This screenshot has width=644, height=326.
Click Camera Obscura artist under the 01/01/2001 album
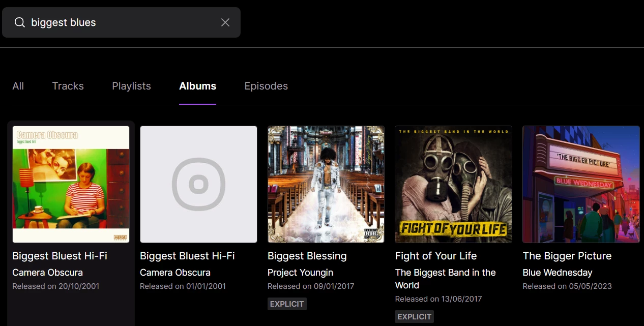pos(175,273)
